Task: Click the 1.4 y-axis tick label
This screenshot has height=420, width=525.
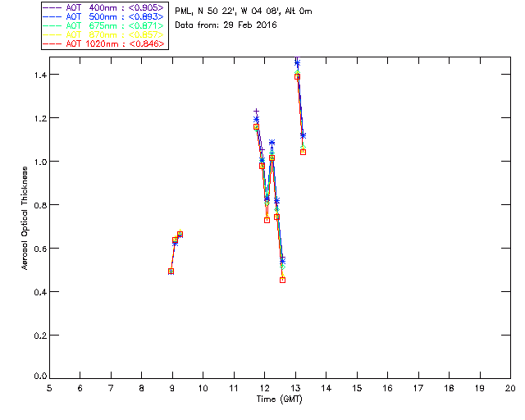Action: (40, 75)
